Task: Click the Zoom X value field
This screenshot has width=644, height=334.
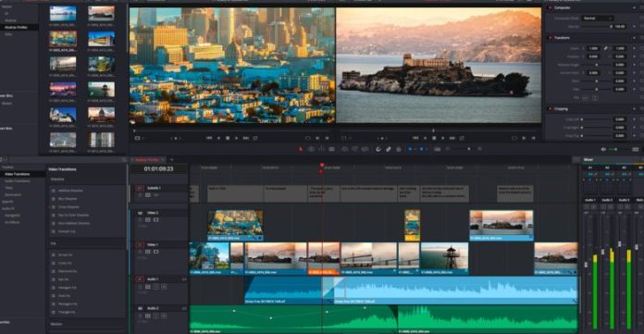Action: click(593, 48)
